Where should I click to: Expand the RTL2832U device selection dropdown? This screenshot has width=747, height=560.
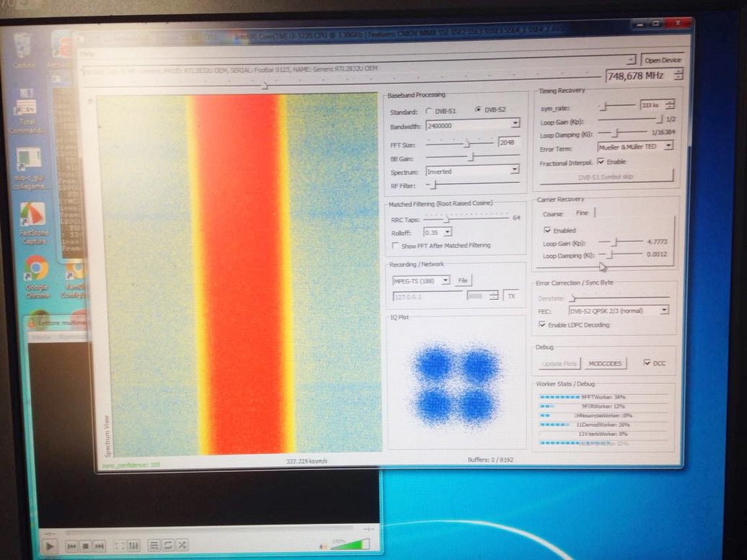point(630,60)
